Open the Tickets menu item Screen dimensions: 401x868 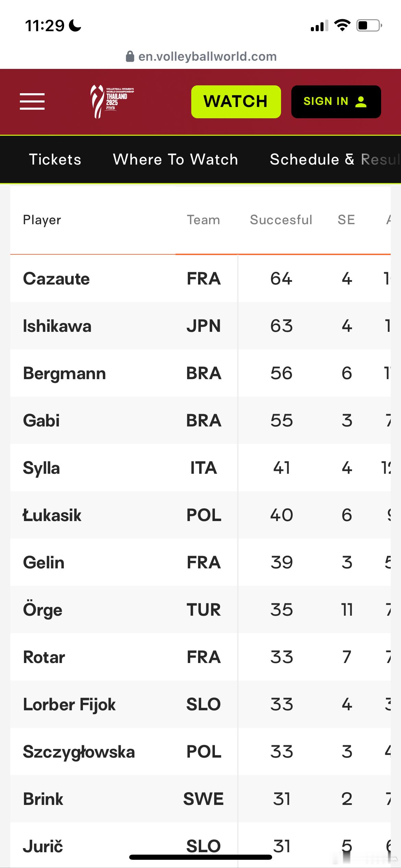click(x=55, y=159)
